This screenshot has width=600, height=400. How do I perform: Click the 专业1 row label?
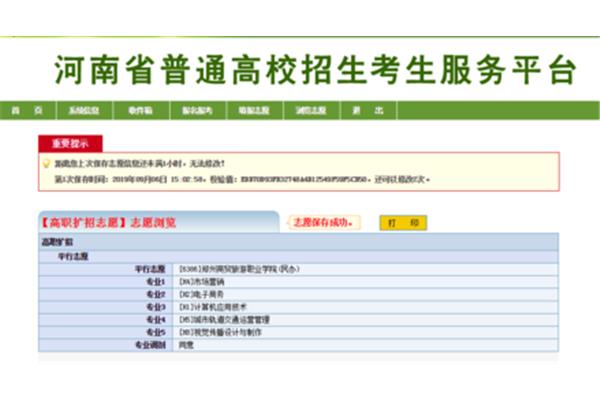coord(156,282)
